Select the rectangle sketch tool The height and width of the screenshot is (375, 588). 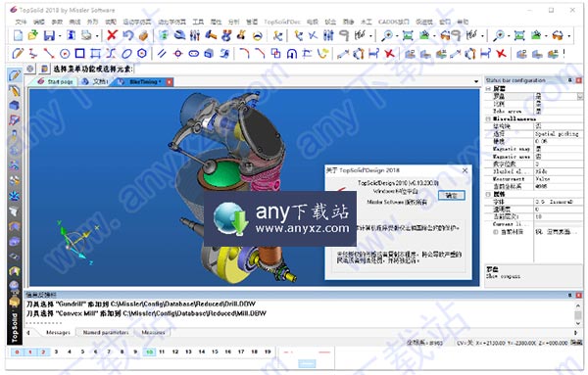point(80,53)
